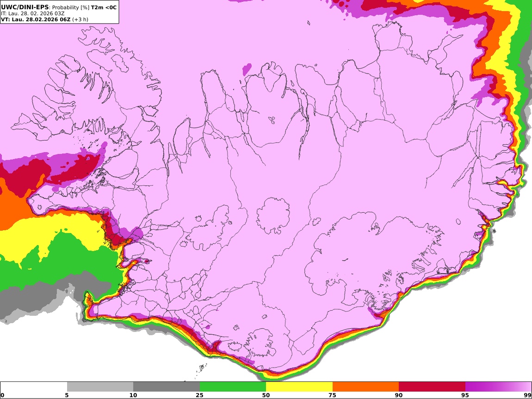The height and width of the screenshot is (399, 532).
Task: Click the initial time line 'IT: Lau. 28. 02. 2026 03Z'
Action: click(x=32, y=13)
